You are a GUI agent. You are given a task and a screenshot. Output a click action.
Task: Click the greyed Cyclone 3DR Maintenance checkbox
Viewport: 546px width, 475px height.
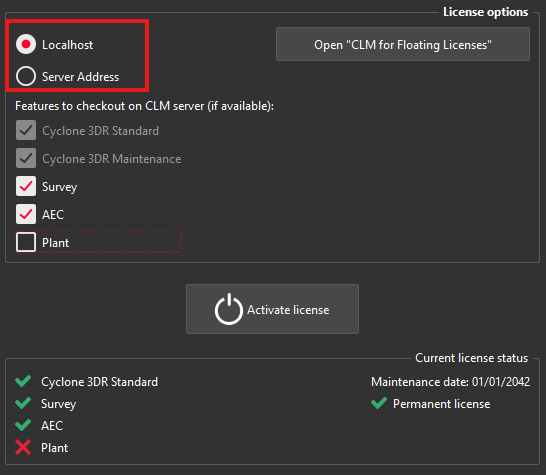(x=26, y=158)
